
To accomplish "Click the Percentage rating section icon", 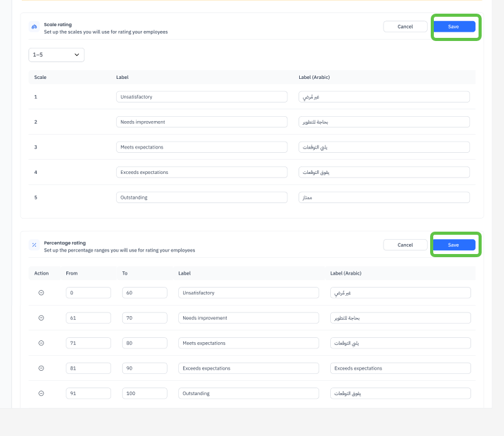I will (34, 245).
